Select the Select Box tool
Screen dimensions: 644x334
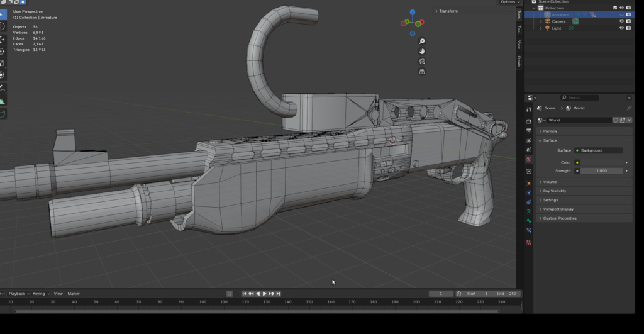point(2,15)
